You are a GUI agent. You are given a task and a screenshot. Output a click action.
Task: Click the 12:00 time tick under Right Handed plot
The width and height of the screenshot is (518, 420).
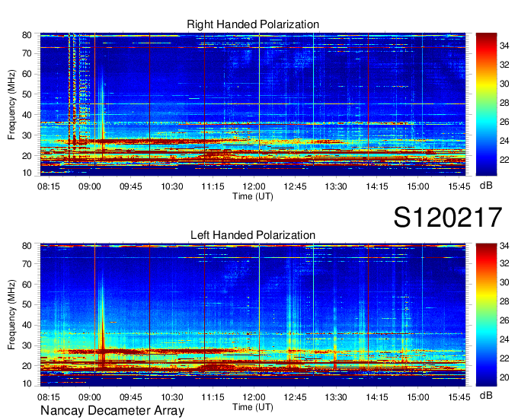(254, 186)
